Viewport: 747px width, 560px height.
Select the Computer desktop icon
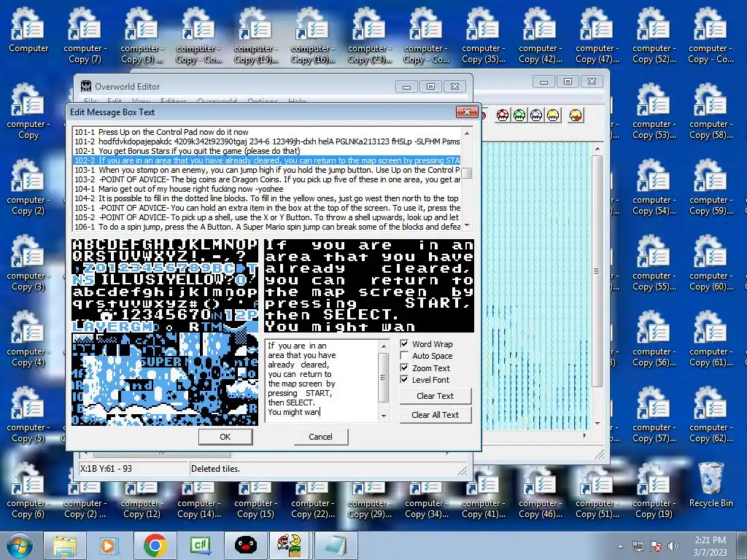pyautogui.click(x=28, y=29)
